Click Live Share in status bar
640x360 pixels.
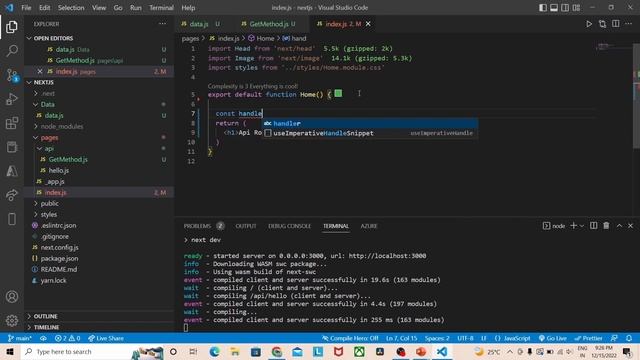106,338
